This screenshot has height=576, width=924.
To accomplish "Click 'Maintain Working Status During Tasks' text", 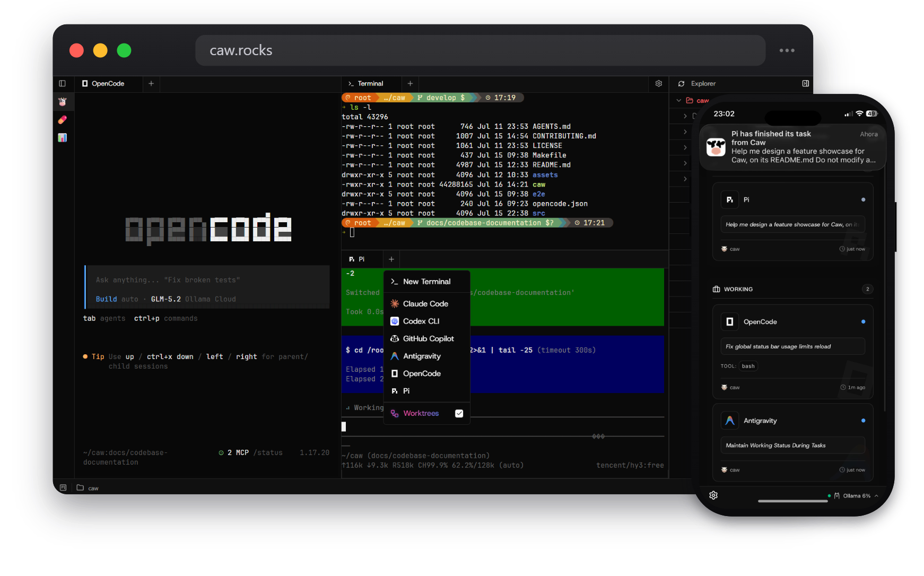I will click(x=775, y=446).
